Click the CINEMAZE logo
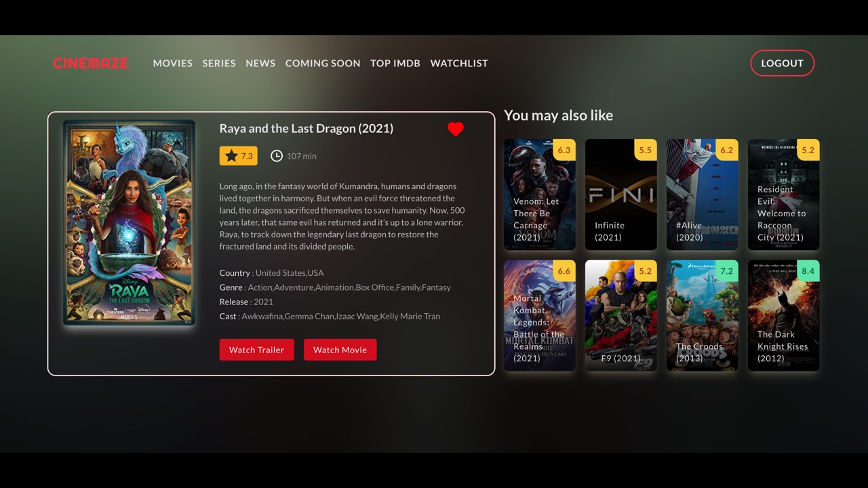This screenshot has width=868, height=488. coord(91,63)
